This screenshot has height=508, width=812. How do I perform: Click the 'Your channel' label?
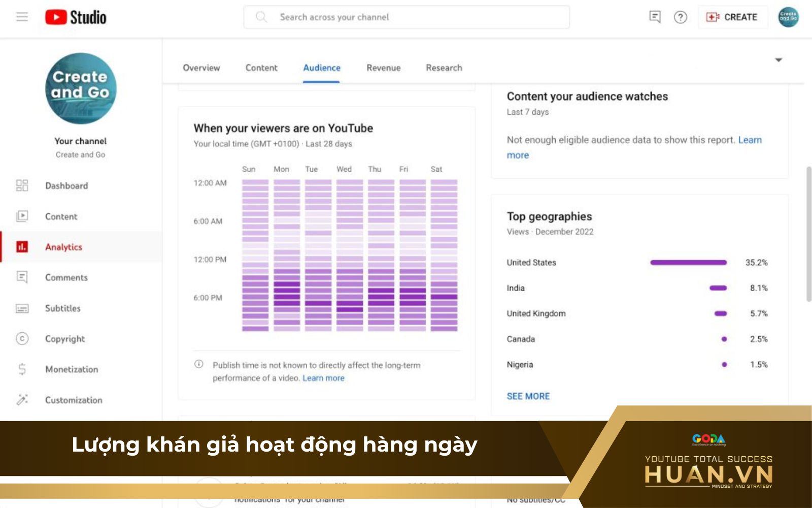[81, 141]
